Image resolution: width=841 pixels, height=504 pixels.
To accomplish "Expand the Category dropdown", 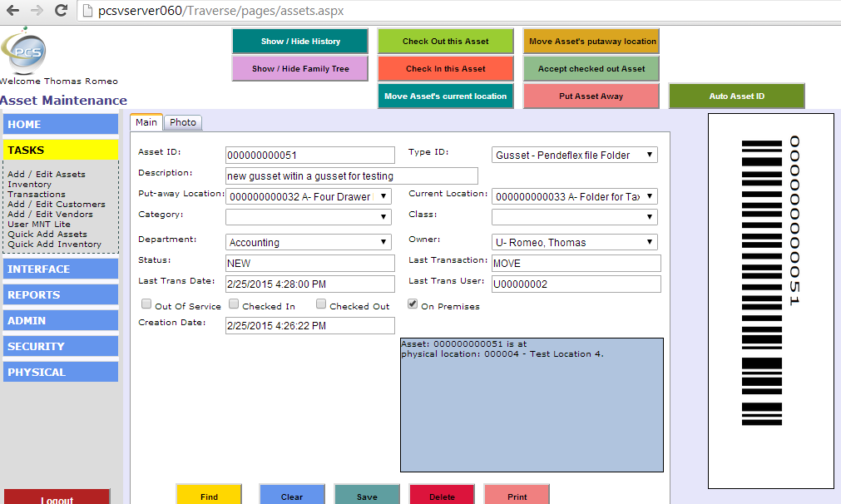I will click(309, 216).
